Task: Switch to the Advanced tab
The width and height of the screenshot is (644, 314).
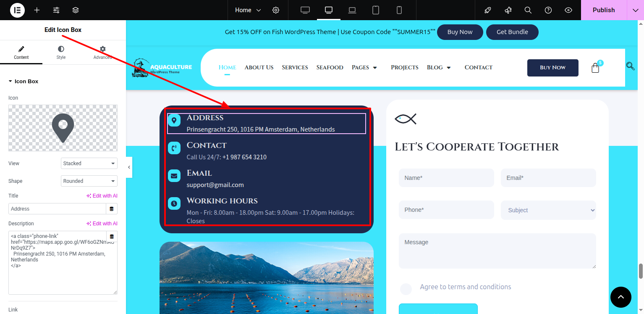Action: (102, 53)
